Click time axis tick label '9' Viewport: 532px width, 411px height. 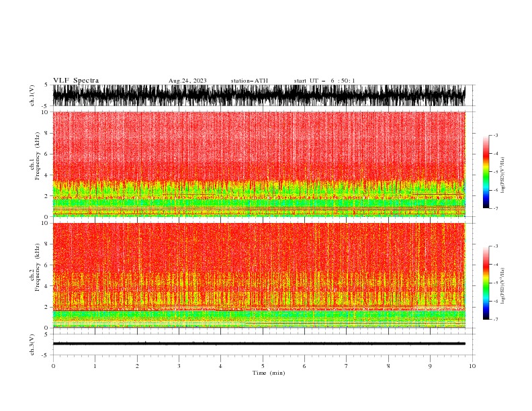click(x=430, y=366)
